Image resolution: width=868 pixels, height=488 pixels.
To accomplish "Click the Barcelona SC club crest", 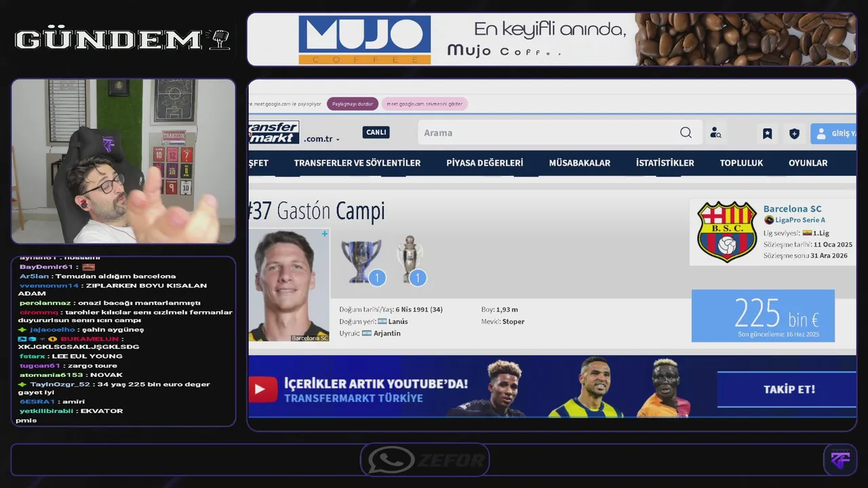I will (x=727, y=232).
